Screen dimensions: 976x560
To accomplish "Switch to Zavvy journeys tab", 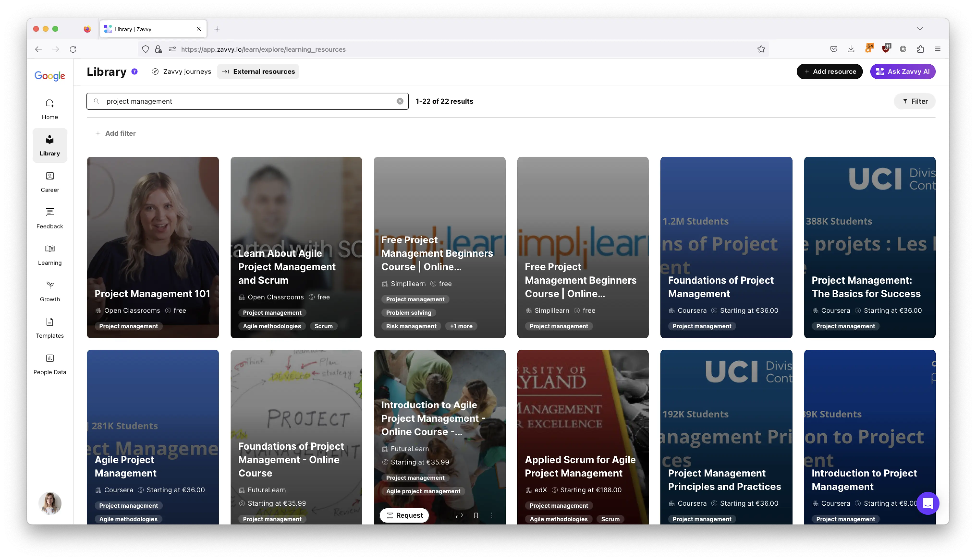I will 181,71.
